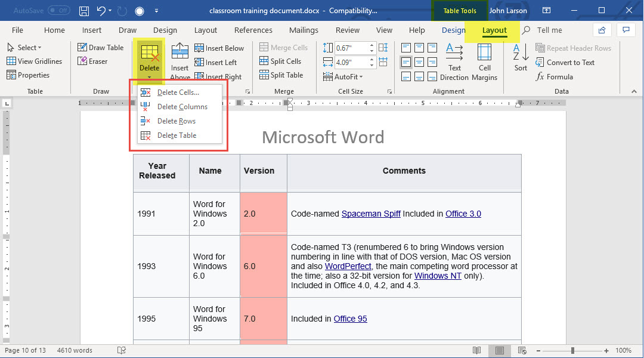
Task: Click the table row height input field
Action: pos(351,48)
